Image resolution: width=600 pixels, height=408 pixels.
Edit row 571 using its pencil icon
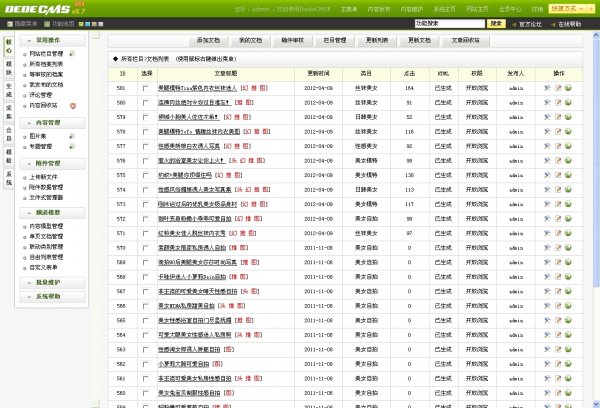coord(558,233)
